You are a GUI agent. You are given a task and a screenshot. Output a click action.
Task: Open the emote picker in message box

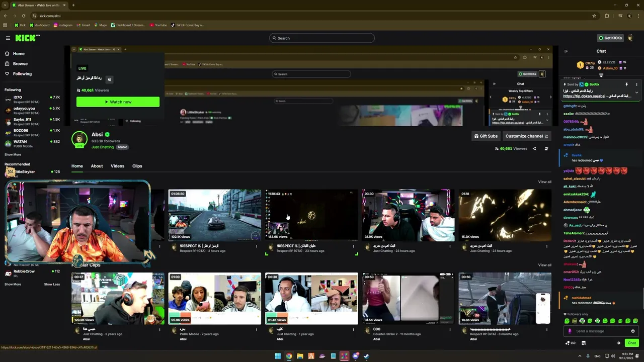[633, 331]
